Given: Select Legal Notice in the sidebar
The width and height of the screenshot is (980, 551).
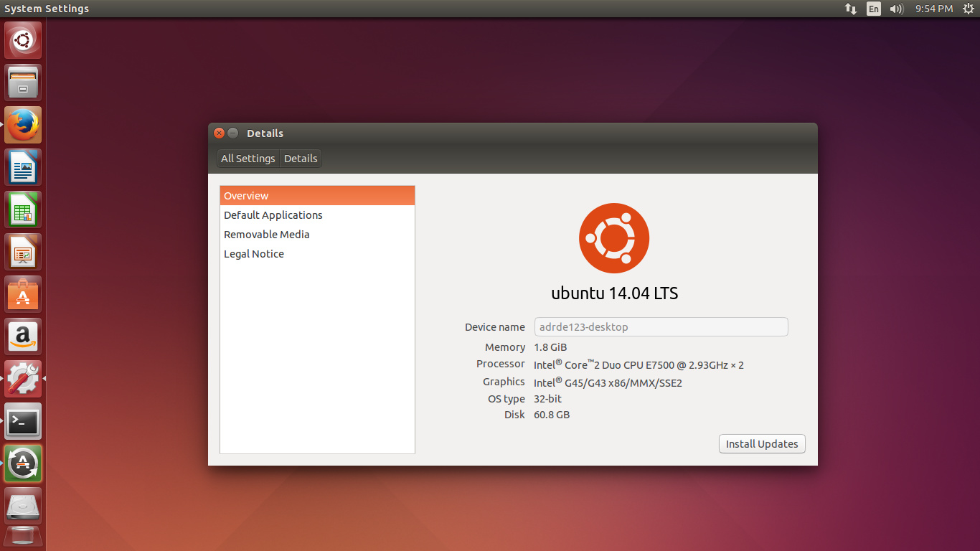Looking at the screenshot, I should pyautogui.click(x=317, y=254).
